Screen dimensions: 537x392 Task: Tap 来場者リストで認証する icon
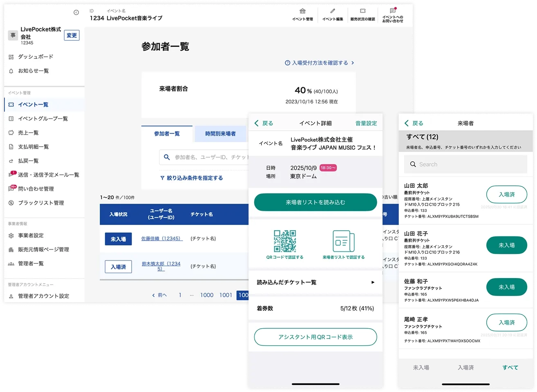tap(343, 241)
